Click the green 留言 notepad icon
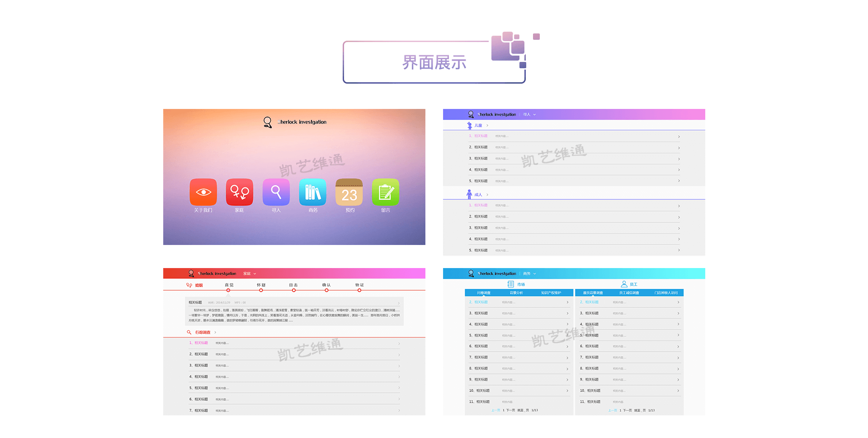The width and height of the screenshot is (868, 438). coord(385,192)
